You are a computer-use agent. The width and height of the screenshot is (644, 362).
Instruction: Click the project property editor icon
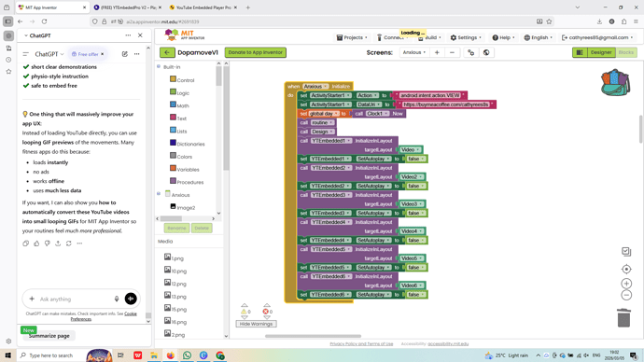tap(471, 52)
